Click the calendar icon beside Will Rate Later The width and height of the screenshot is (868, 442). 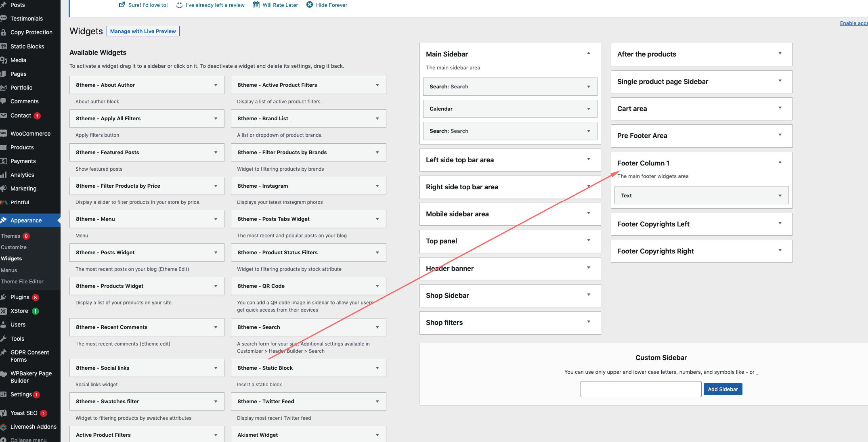click(256, 5)
